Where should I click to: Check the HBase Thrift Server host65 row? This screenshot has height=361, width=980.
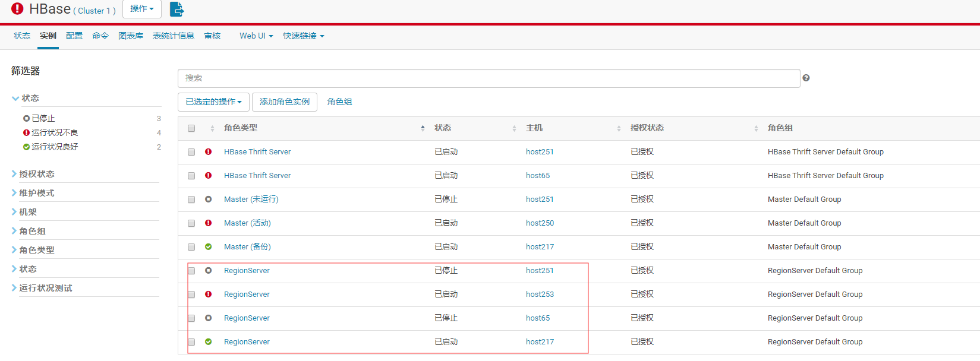tap(191, 176)
